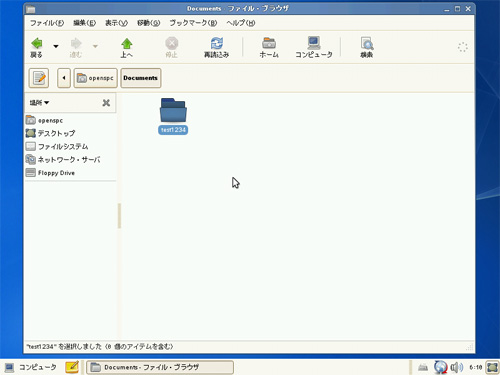
Task: Click the openspc path button
Action: point(96,78)
